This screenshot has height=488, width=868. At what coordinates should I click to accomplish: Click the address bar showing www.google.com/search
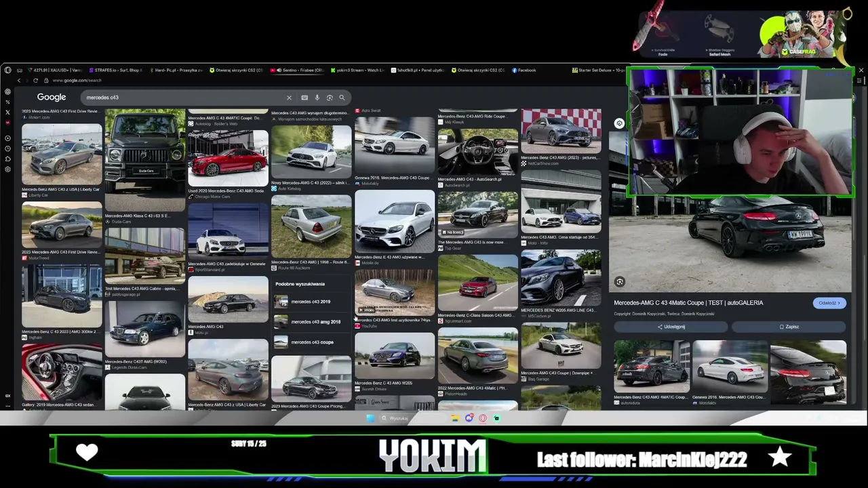(78, 81)
